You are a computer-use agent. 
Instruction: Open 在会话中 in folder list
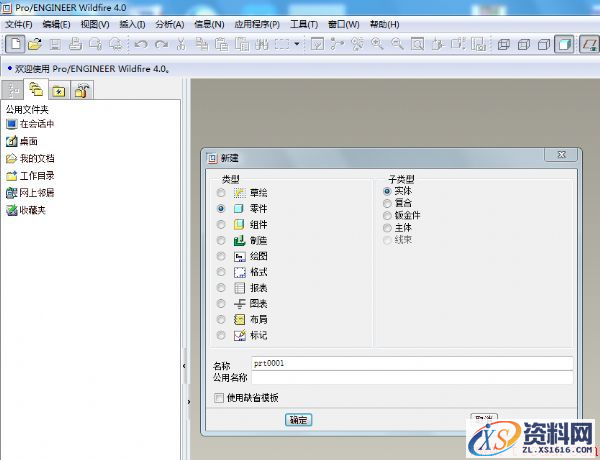tap(30, 124)
